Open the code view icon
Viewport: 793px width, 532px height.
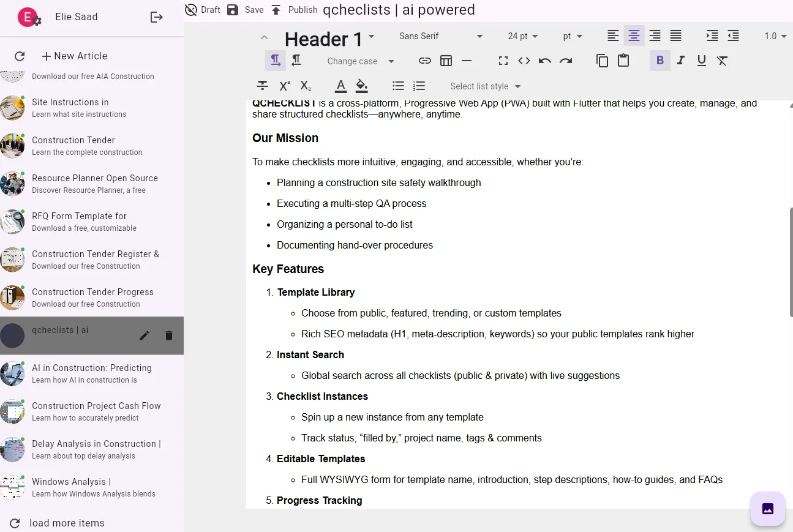(524, 61)
